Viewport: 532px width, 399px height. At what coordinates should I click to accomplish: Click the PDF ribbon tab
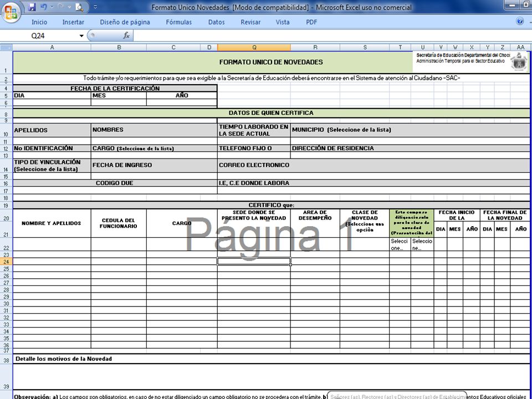coord(311,22)
